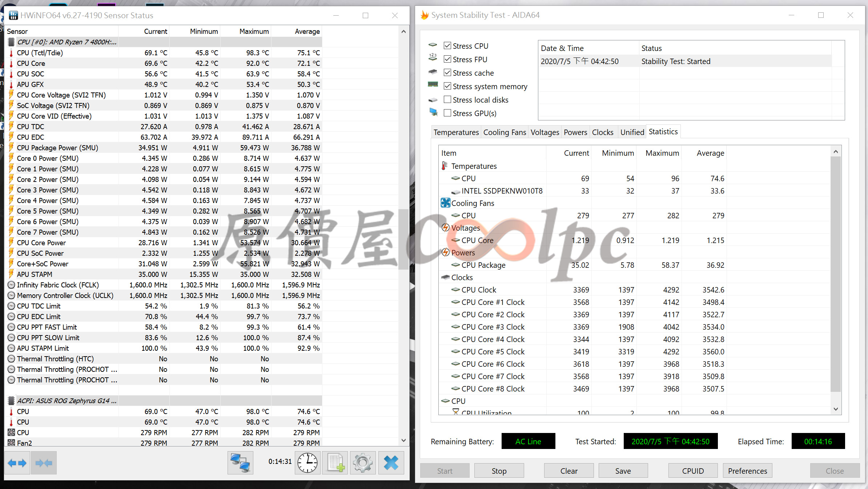The height and width of the screenshot is (489, 868).
Task: Click the Average column header in Statistics
Action: 704,153
